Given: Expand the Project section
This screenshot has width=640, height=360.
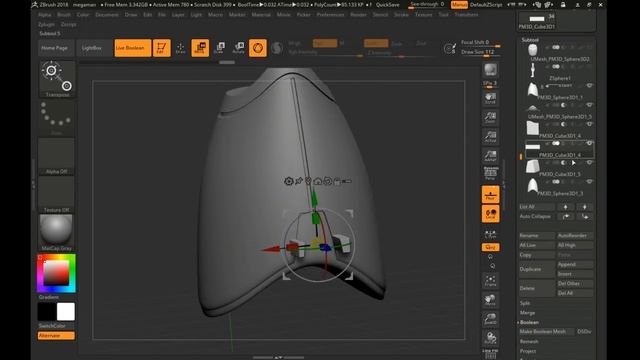Looking at the screenshot, I should tap(528, 351).
